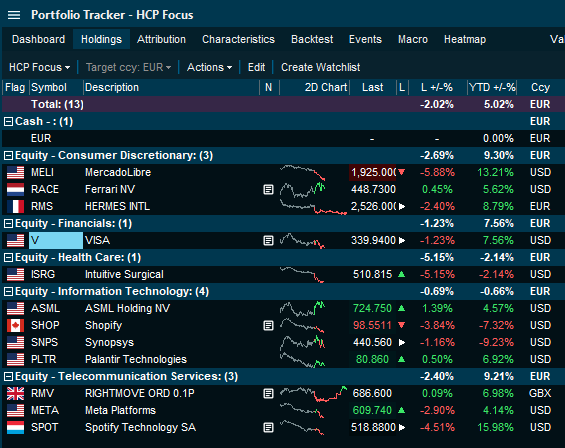Open the notes icon for Shopify
This screenshot has height=448, width=565.
[268, 325]
